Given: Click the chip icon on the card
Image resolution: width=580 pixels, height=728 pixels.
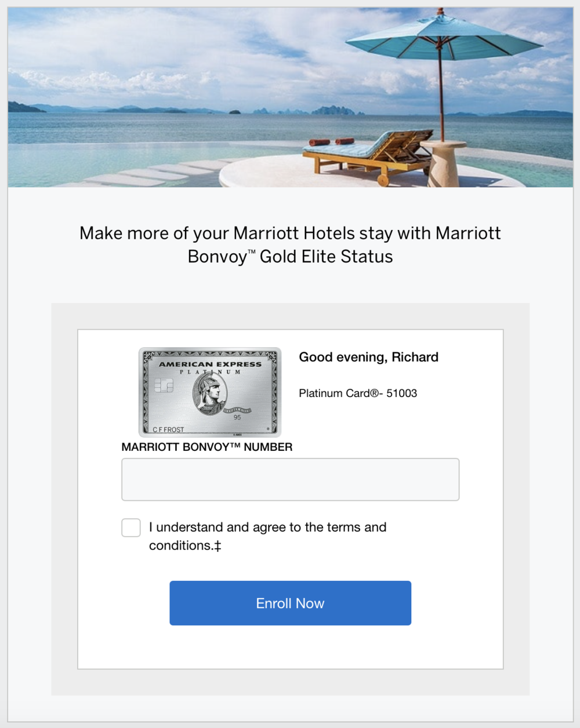Looking at the screenshot, I should tap(164, 385).
